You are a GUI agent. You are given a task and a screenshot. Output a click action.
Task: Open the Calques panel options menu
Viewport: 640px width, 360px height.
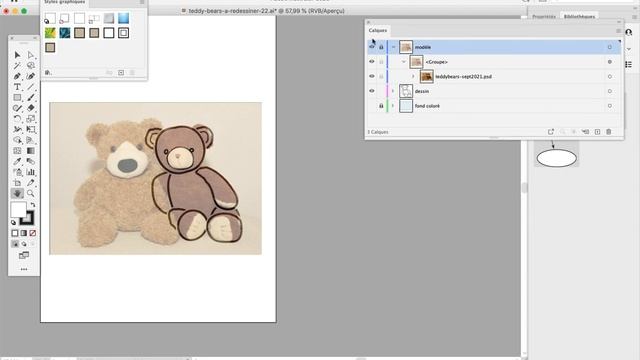[618, 31]
